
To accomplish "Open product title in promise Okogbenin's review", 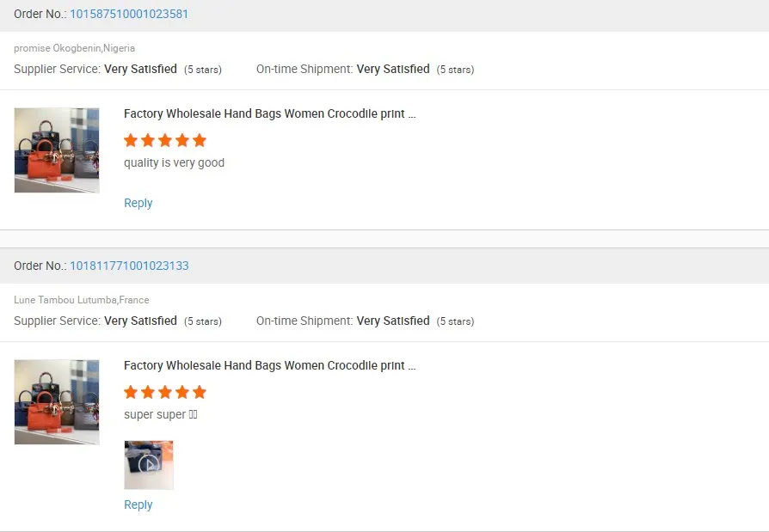I will 269,113.
